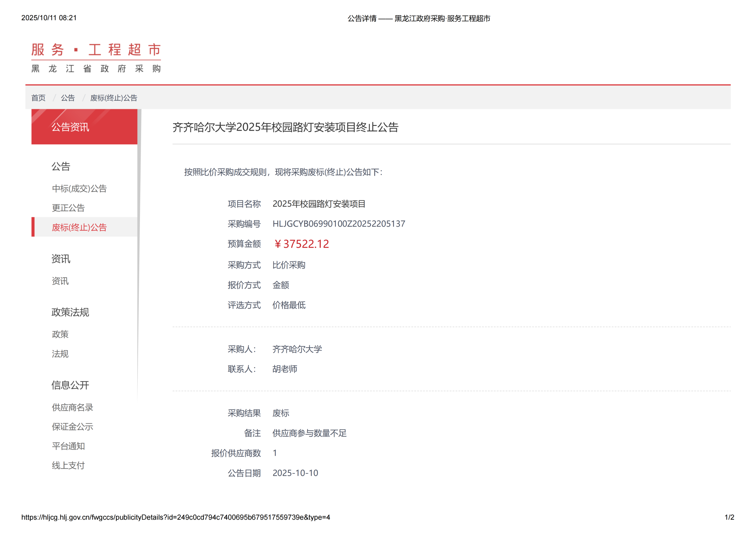Open 中标(成交)公告 in sidebar

point(79,189)
